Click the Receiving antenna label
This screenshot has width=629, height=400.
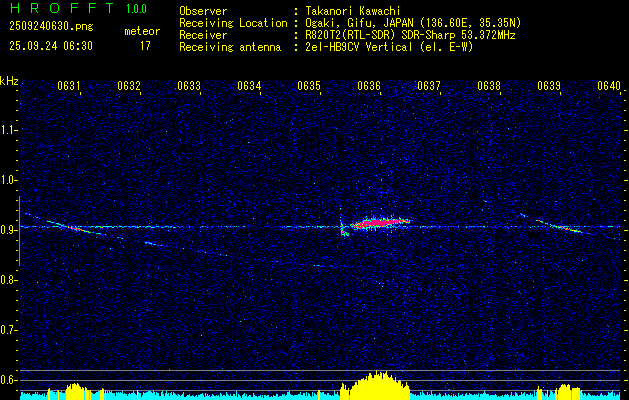[x=230, y=47]
